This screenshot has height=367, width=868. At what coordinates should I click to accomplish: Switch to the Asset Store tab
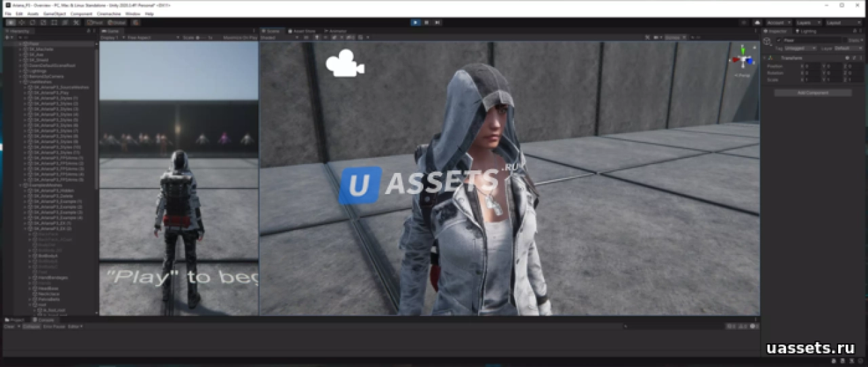[x=303, y=31]
